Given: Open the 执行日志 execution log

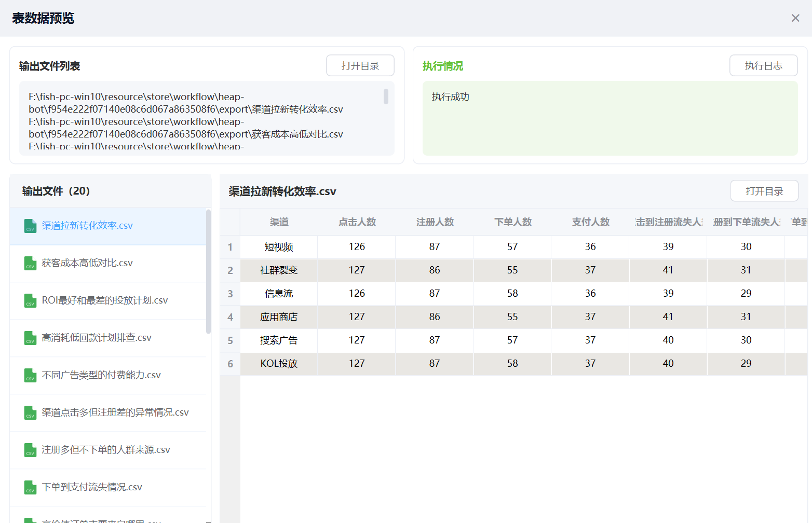Looking at the screenshot, I should click(x=763, y=66).
